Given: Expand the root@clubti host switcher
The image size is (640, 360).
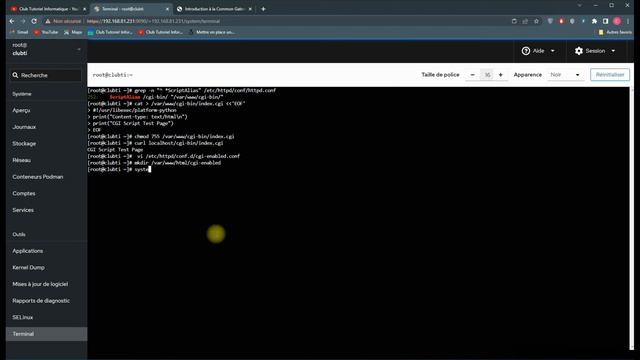Looking at the screenshot, I should tap(79, 49).
